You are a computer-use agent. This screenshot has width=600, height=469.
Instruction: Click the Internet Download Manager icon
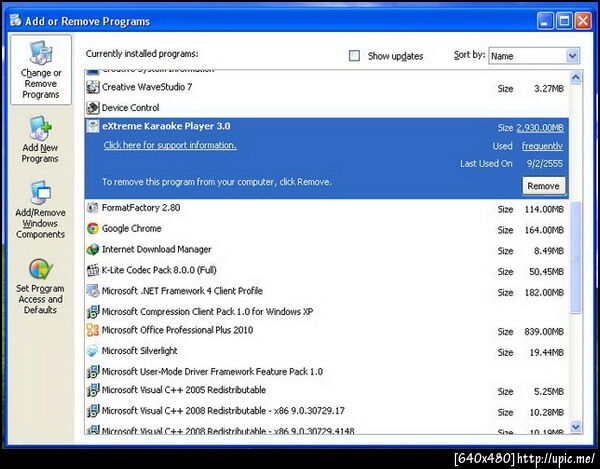pos(93,249)
